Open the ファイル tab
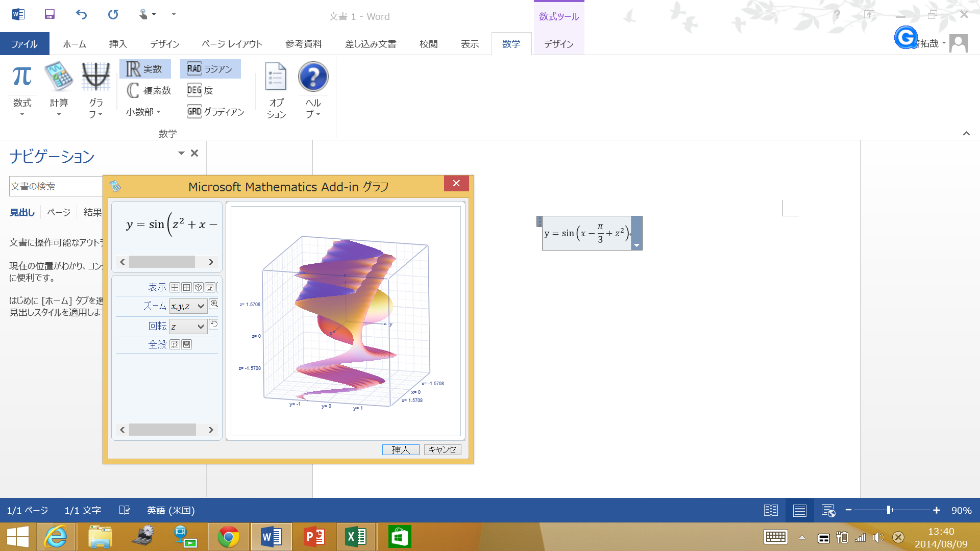The image size is (980, 551). coord(24,44)
